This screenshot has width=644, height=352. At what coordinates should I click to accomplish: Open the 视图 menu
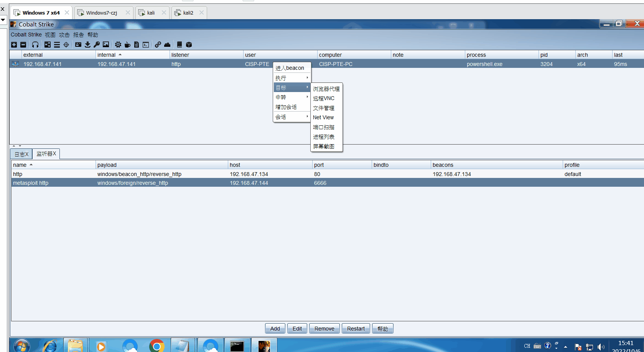pos(50,35)
